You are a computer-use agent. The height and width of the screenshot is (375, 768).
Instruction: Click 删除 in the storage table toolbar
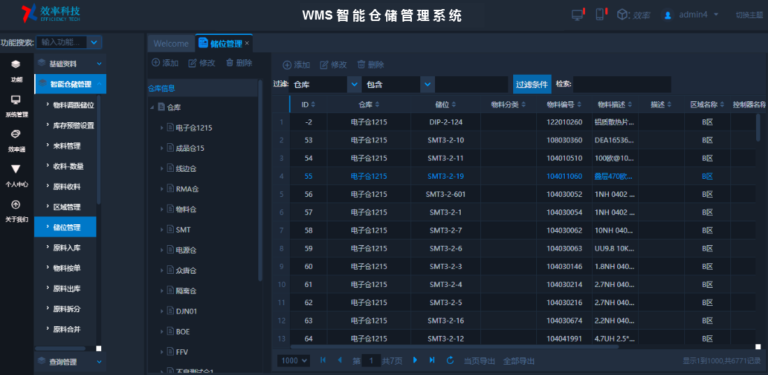[370, 65]
